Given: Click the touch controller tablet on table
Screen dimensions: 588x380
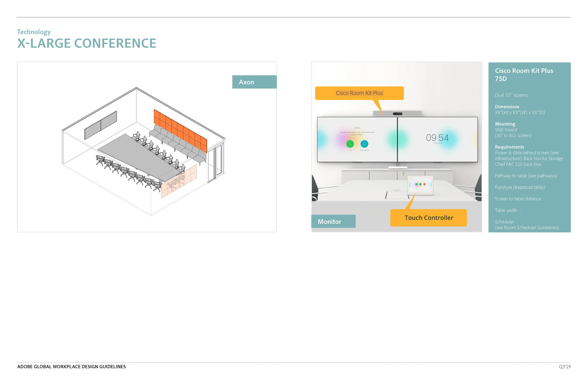Looking at the screenshot, I should 420,185.
